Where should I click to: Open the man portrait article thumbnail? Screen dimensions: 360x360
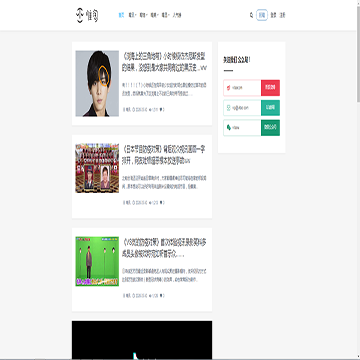[97, 83]
